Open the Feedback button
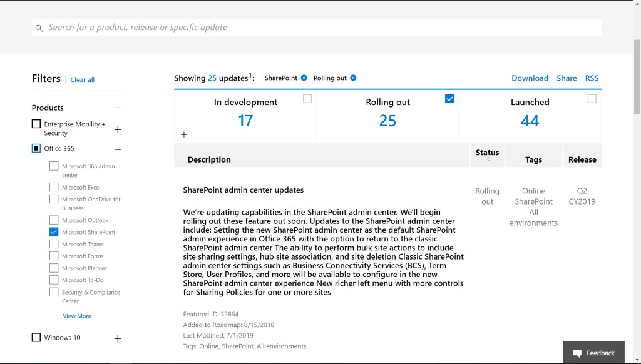 tap(593, 353)
